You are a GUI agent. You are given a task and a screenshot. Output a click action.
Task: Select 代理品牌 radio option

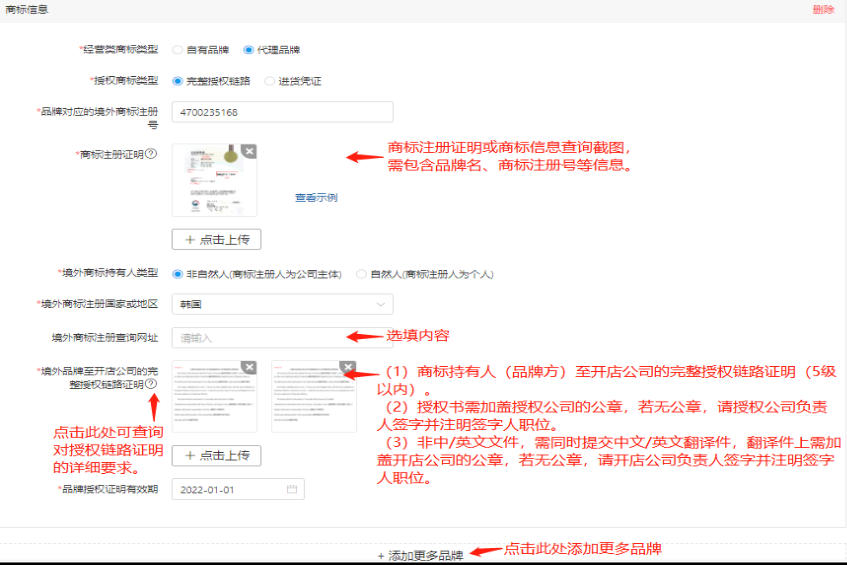(x=249, y=49)
